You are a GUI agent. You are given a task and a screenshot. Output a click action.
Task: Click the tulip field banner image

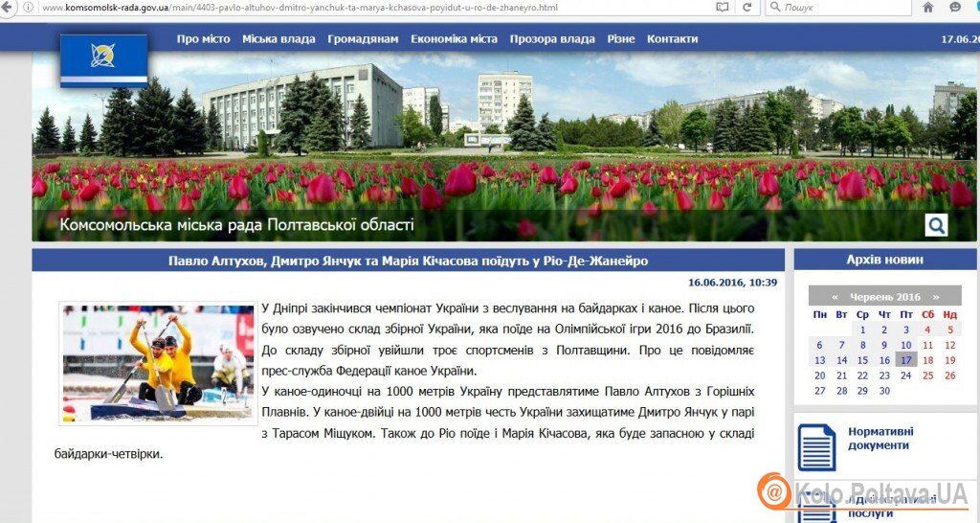point(503,146)
